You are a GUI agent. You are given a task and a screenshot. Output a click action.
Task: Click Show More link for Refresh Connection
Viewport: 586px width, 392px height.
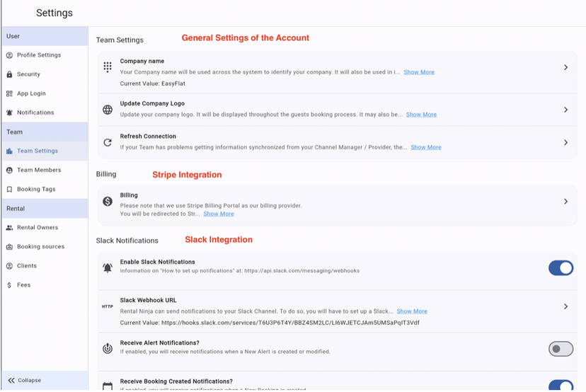pos(425,147)
